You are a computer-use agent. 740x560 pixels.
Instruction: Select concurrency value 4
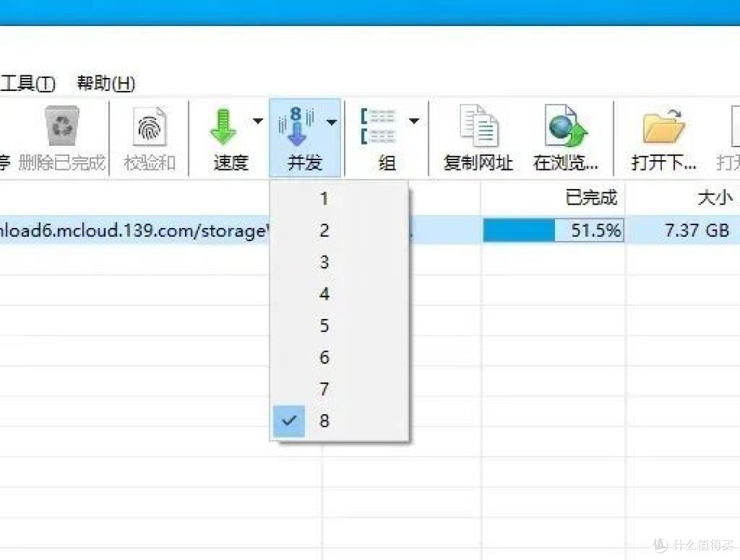click(x=339, y=294)
